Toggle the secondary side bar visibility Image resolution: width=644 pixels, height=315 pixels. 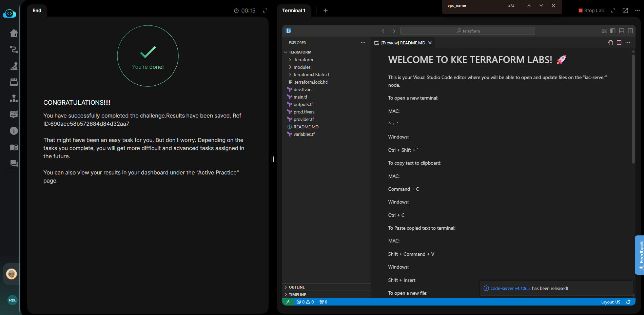click(630, 31)
